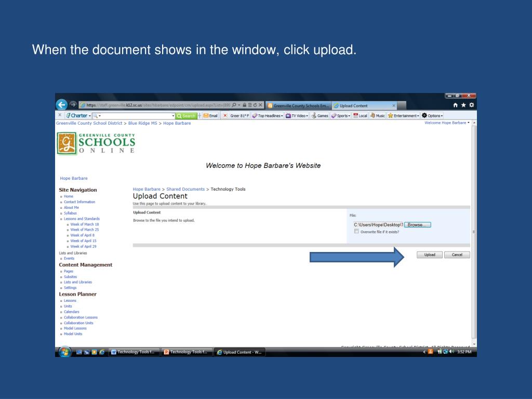Open the favorites star icon
The width and height of the screenshot is (532, 399).
point(463,105)
